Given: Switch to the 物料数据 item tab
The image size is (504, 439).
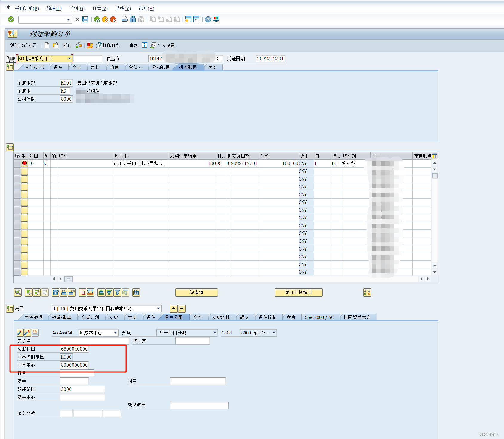Looking at the screenshot, I should click(34, 317).
